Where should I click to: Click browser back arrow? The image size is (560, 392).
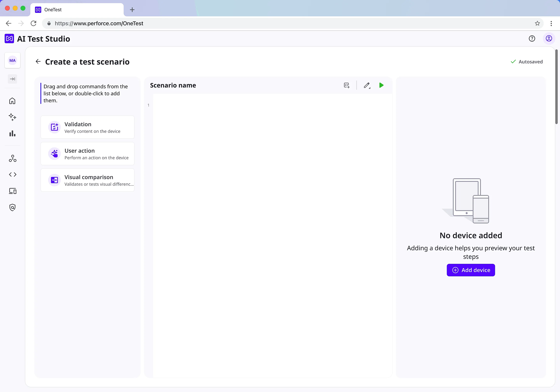tap(9, 23)
